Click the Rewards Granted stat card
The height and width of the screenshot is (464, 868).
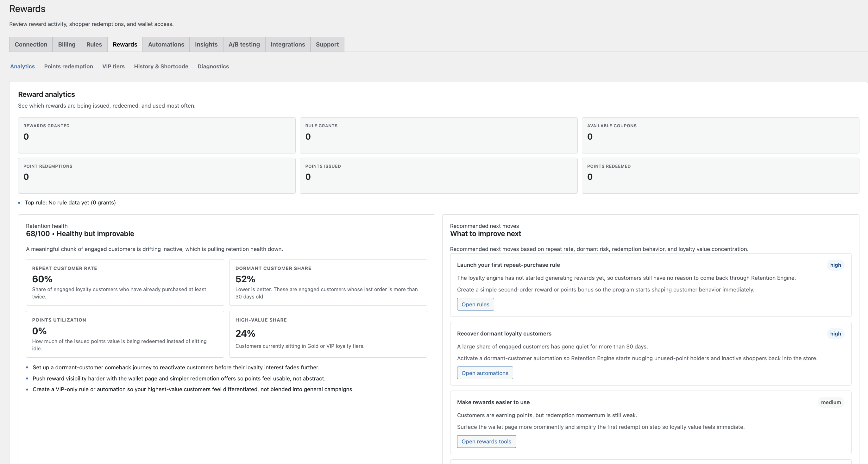click(157, 135)
